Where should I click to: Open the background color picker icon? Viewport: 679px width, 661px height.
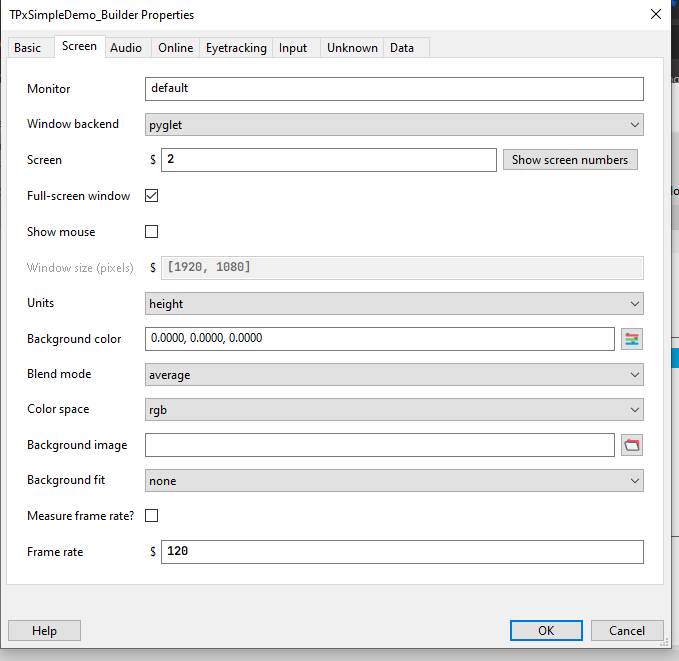[x=631, y=339]
